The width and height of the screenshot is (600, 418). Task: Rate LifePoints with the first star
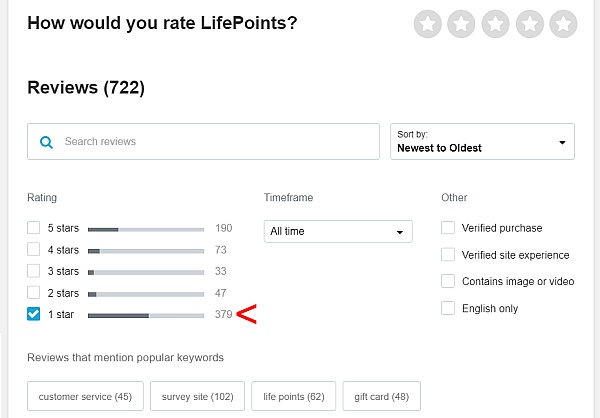(428, 24)
